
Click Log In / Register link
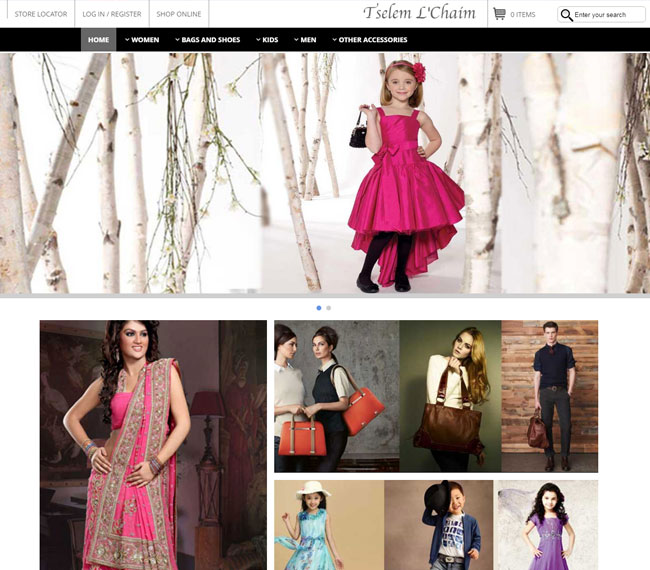pyautogui.click(x=112, y=14)
